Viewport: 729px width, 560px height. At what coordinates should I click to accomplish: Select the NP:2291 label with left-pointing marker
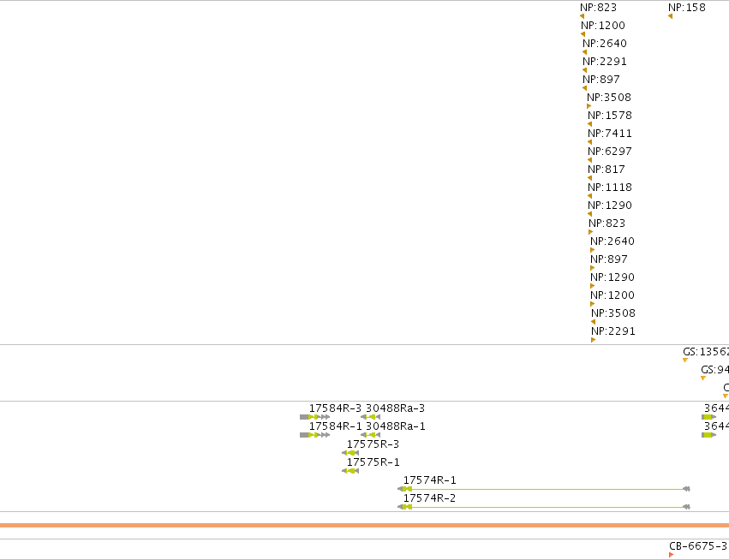click(605, 62)
